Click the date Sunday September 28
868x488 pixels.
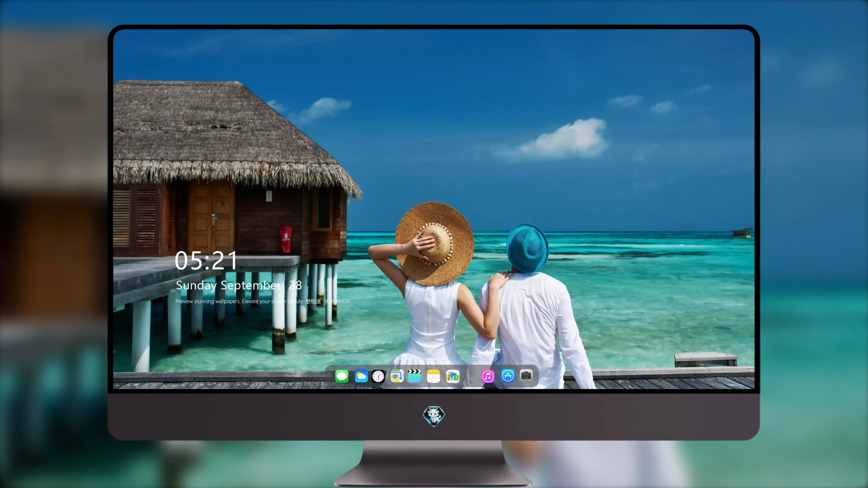[239, 285]
